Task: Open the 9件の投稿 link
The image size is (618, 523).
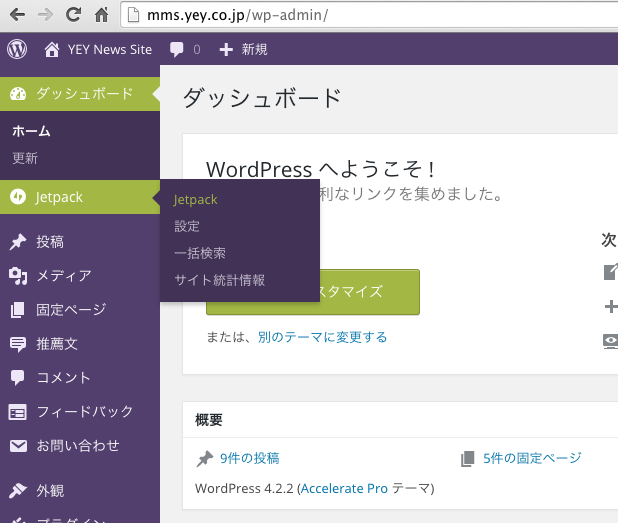Action: click(249, 458)
